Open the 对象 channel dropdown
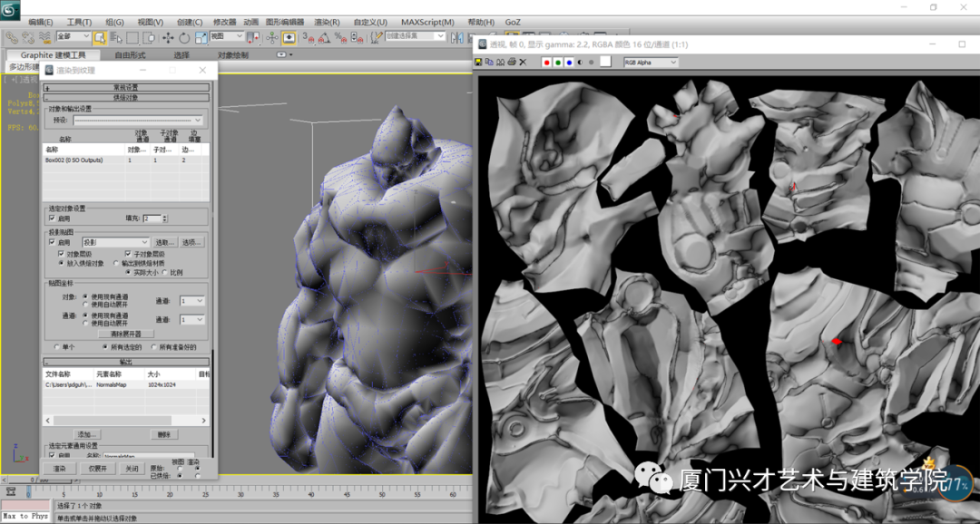The image size is (980, 524). (x=191, y=301)
